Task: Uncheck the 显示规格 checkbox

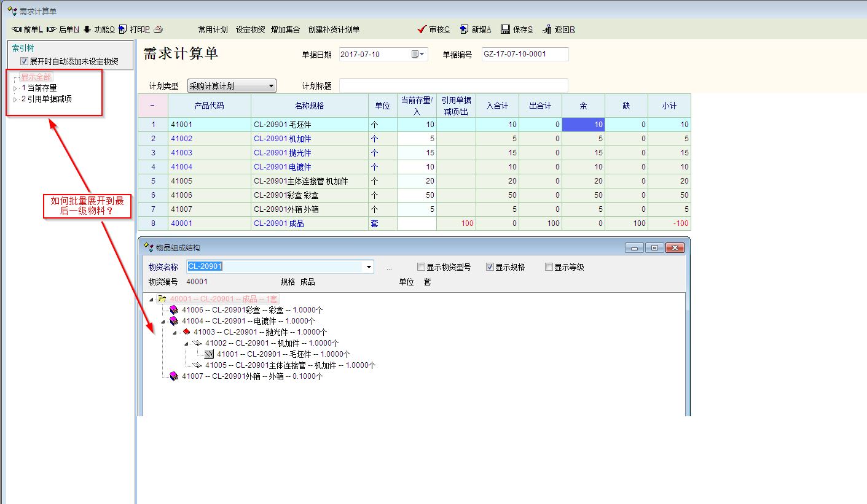Action: (x=490, y=267)
